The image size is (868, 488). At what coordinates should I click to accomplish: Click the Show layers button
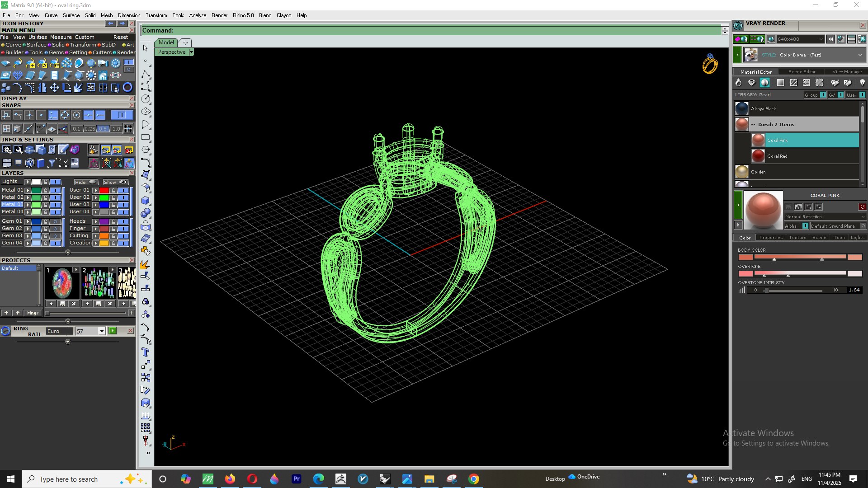116,182
